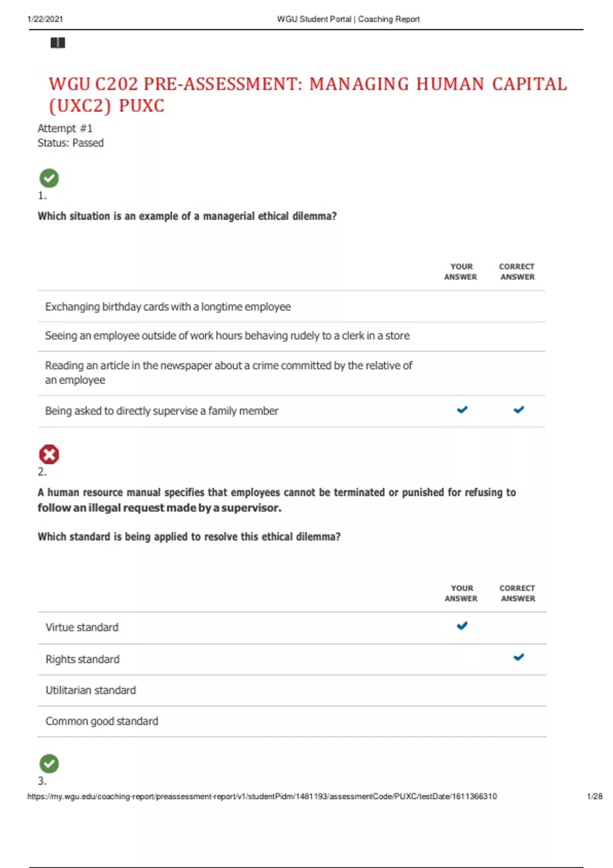Click the 'WGU Student Portal | Coaching Report' header

tap(348, 19)
